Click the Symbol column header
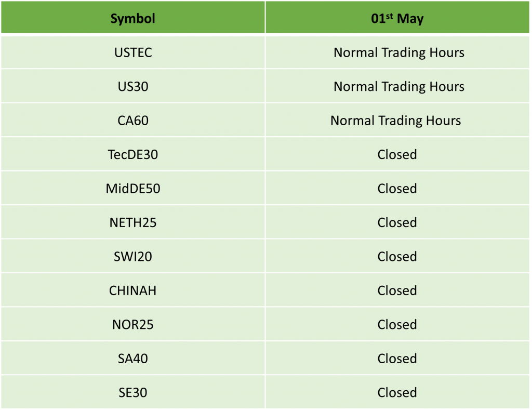Viewport: 532px width, 410px height. [133, 19]
